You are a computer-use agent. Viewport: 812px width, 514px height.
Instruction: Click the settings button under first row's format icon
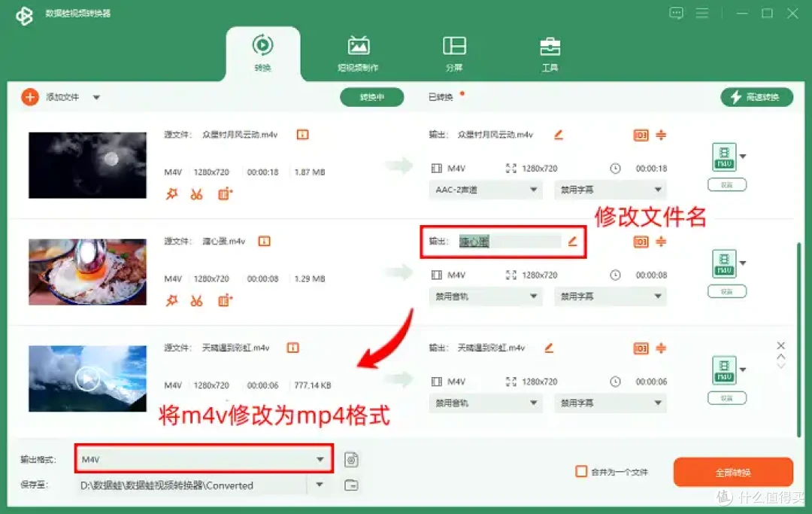tap(727, 185)
